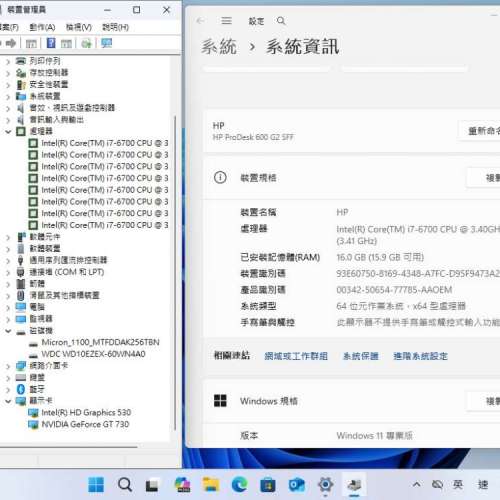The height and width of the screenshot is (500, 500).
Task: Click the 英 input language indicator
Action: pyautogui.click(x=458, y=484)
